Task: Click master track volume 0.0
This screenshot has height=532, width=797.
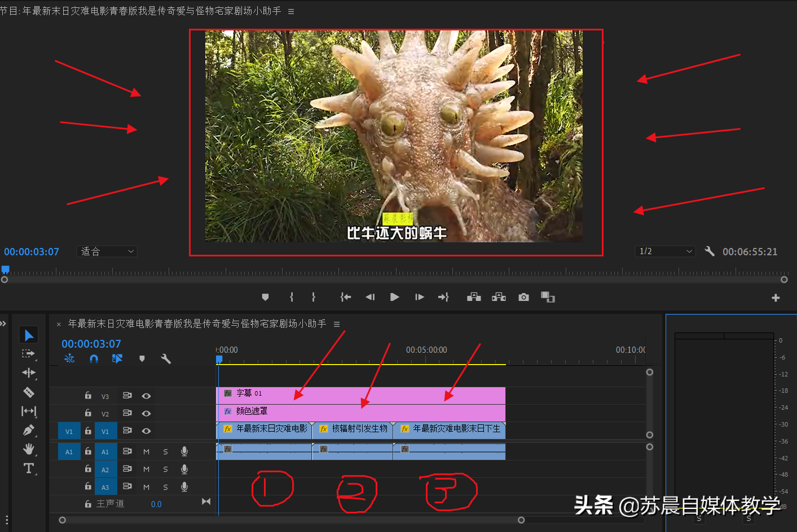Action: pos(156,504)
